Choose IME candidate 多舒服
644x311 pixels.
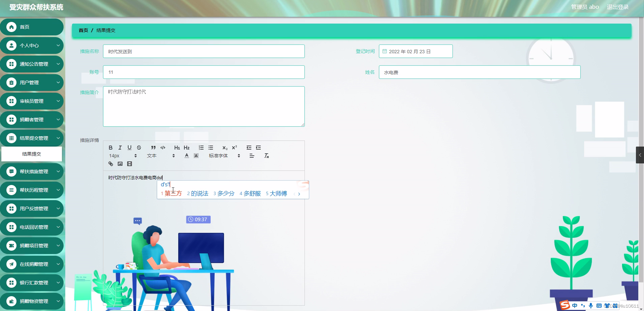click(x=250, y=193)
